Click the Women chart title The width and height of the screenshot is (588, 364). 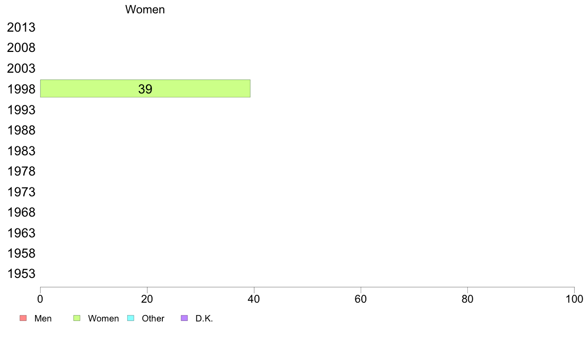(145, 10)
